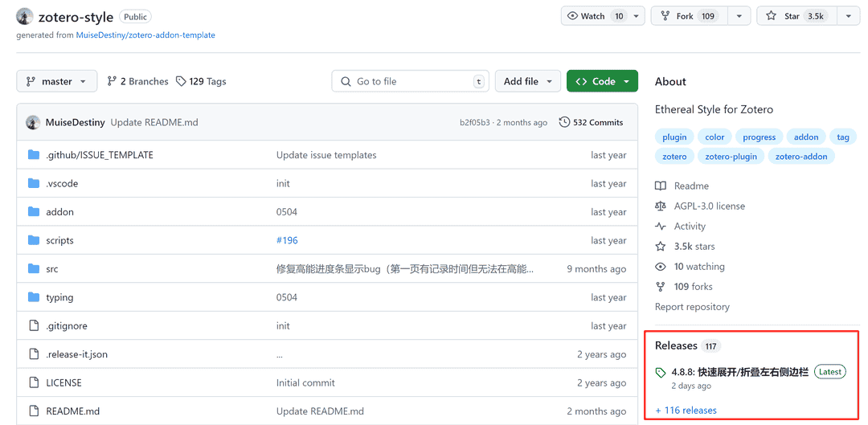The width and height of the screenshot is (868, 425).
Task: Click the Watch eye icon button
Action: point(573,16)
